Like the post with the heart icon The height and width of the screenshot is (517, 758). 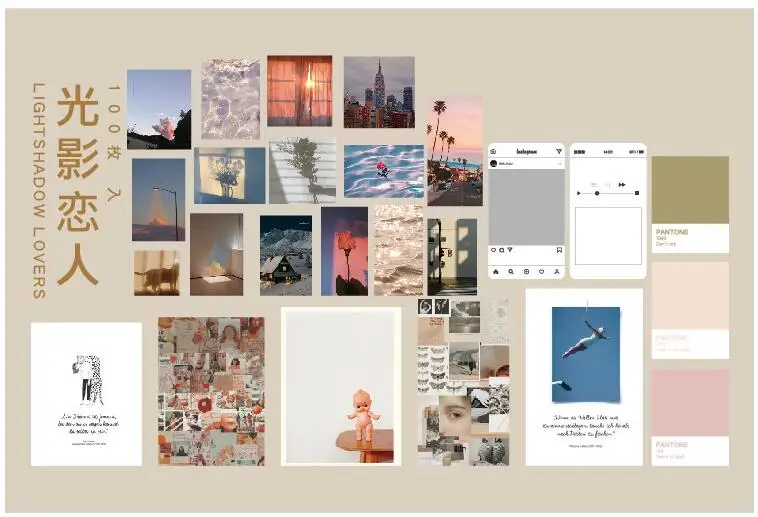tap(494, 250)
